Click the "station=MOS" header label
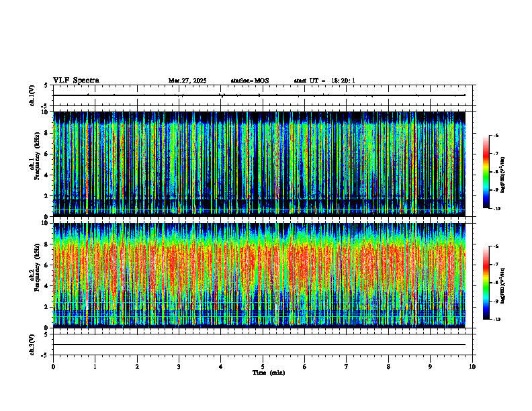The width and height of the screenshot is (532, 411). tap(250, 81)
